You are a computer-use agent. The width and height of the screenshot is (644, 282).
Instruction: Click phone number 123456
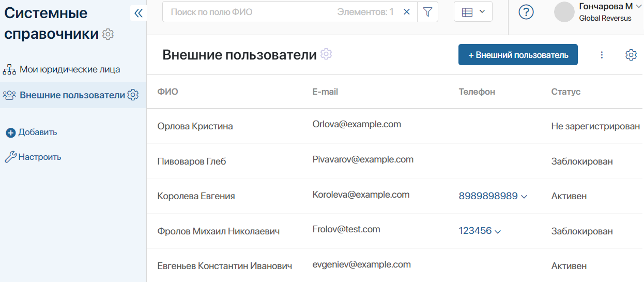[475, 231]
